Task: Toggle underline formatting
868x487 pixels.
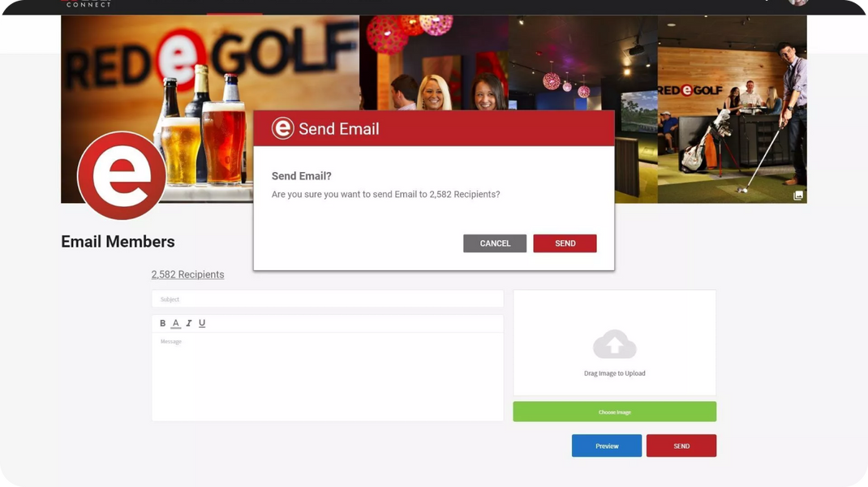Action: coord(201,322)
